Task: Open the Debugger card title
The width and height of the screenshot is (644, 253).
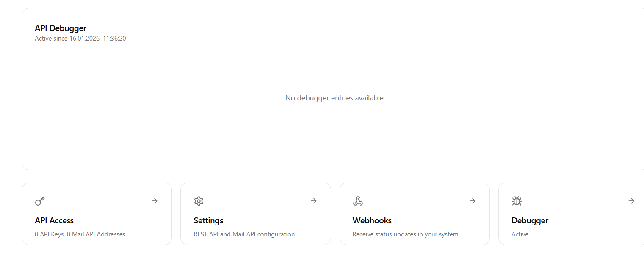Action: coord(530,220)
